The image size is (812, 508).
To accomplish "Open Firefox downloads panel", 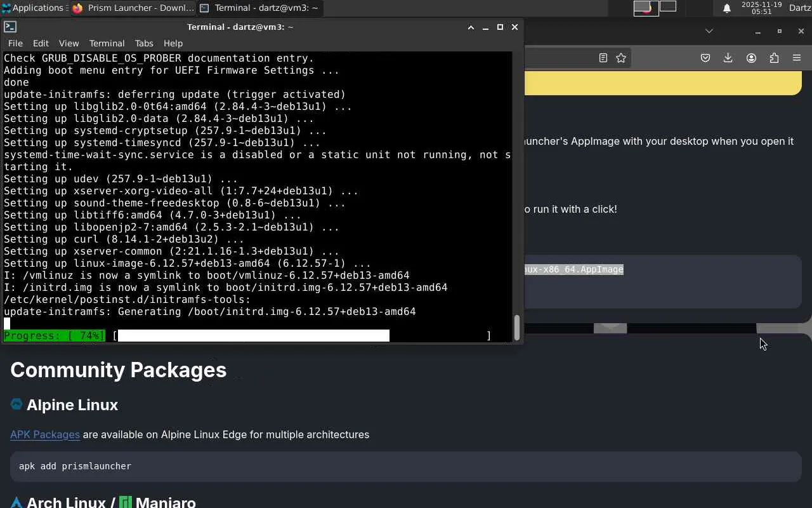I will pos(728,58).
